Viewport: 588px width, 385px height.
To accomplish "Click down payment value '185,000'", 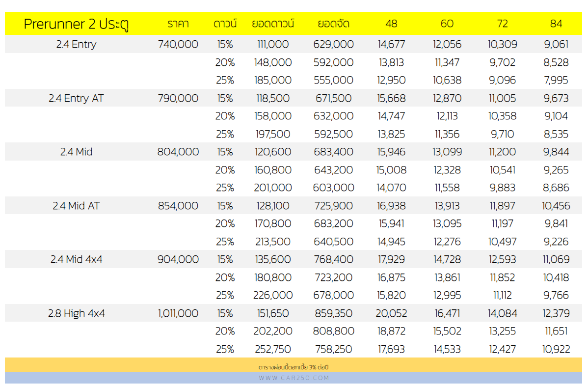I will (x=273, y=81).
